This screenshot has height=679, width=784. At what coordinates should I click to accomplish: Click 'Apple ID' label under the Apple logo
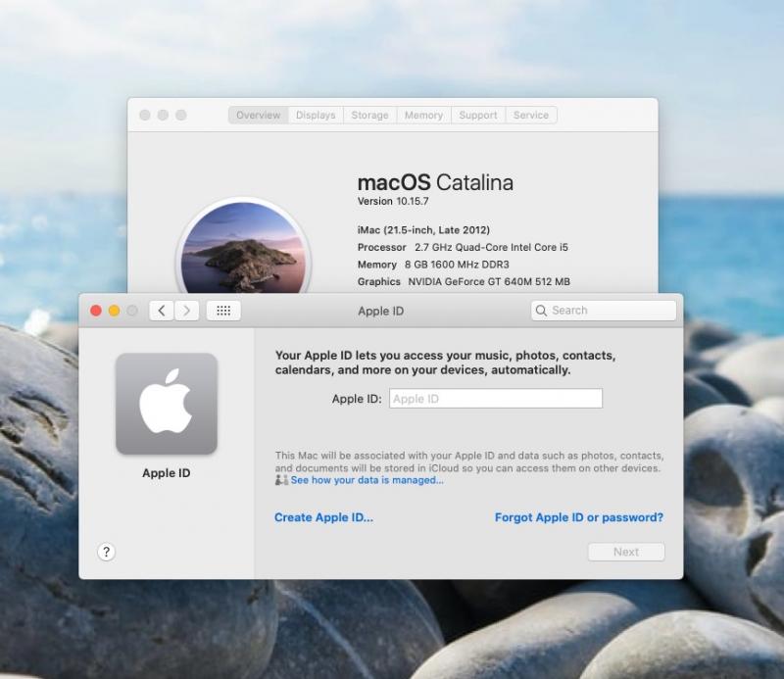pyautogui.click(x=167, y=473)
